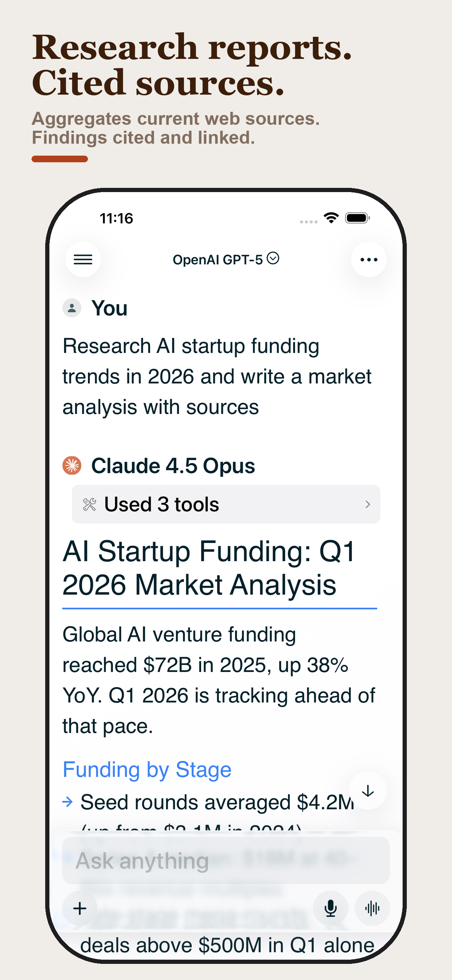Open the OpenAI GPT-5 model selector
Viewport: 452px width, 980px height.
(x=226, y=259)
